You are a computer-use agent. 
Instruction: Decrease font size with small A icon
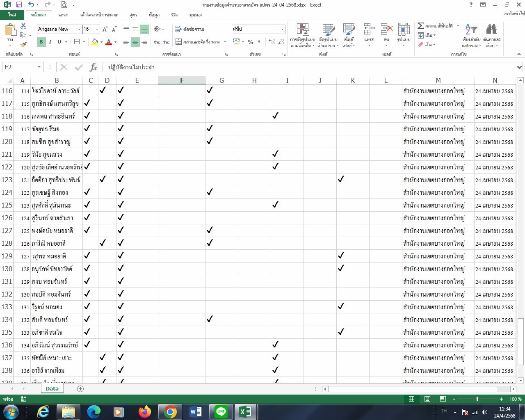click(114, 29)
